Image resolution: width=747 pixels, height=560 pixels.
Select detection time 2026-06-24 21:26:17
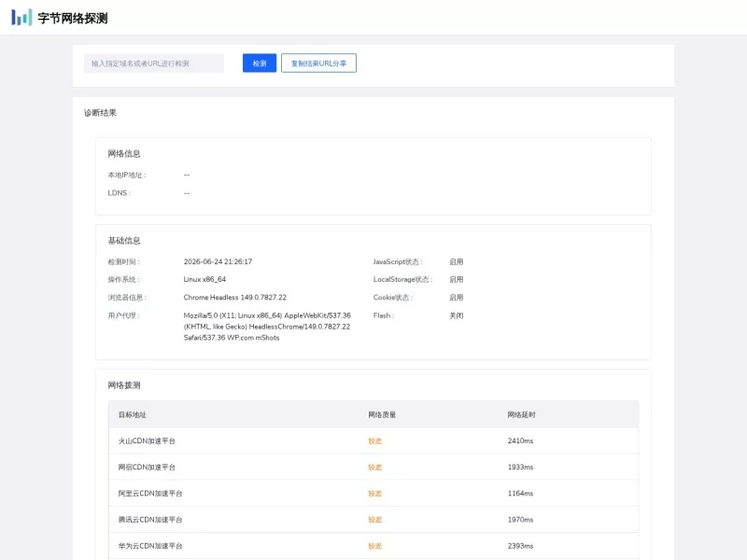pyautogui.click(x=218, y=261)
